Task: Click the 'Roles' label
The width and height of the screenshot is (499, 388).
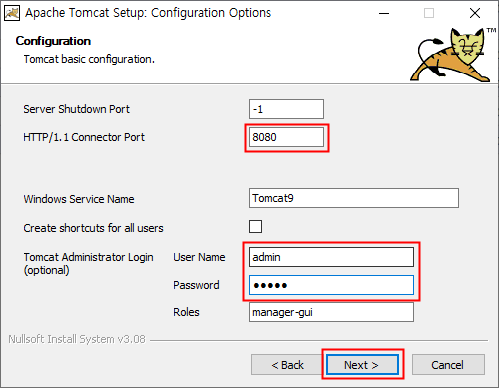Action: pos(186,312)
